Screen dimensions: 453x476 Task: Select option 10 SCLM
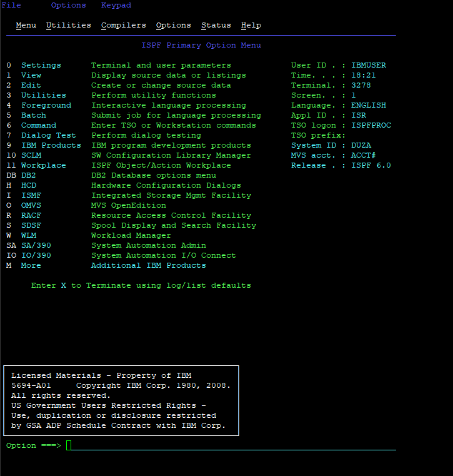point(31,155)
